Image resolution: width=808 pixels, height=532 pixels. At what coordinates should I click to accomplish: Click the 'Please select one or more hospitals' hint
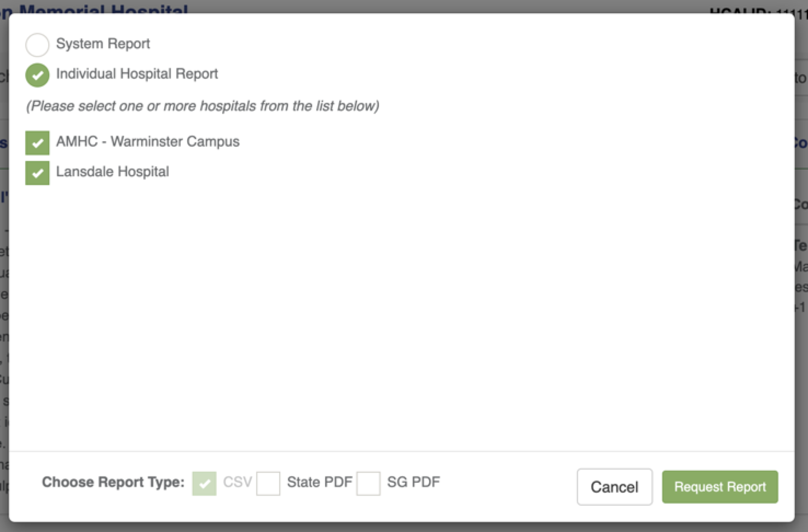click(x=203, y=106)
